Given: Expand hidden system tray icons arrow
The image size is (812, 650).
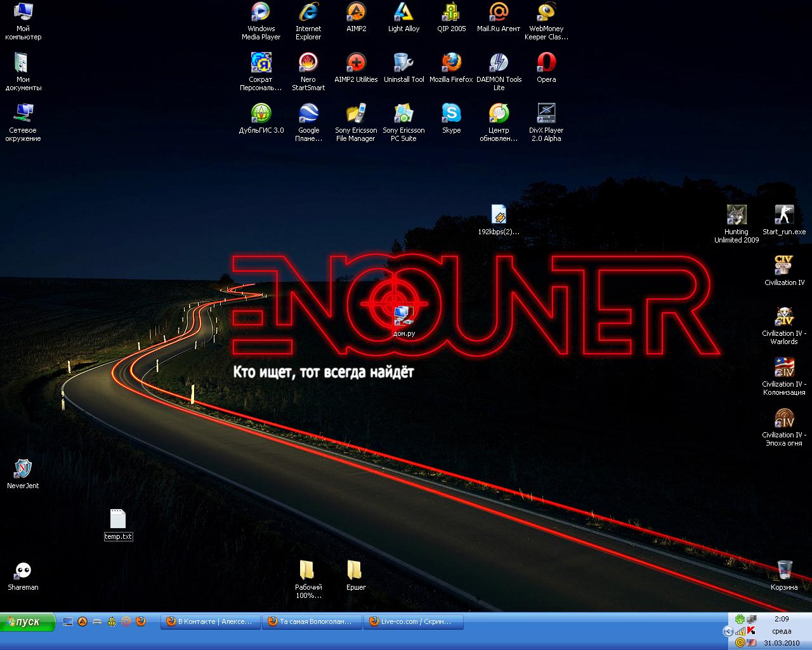Looking at the screenshot, I should [728, 631].
